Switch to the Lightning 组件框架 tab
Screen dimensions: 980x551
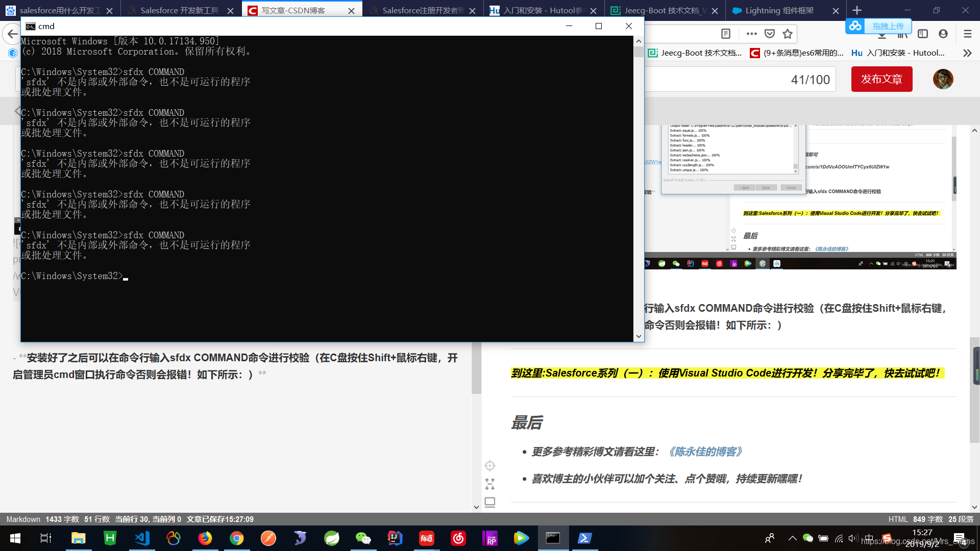pos(779,10)
